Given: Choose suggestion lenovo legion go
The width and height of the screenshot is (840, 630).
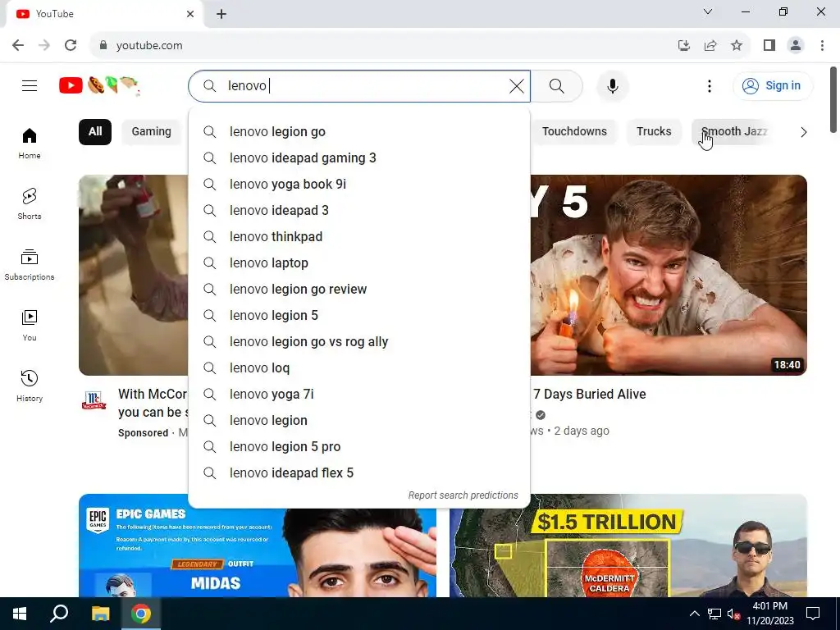Looking at the screenshot, I should click(x=359, y=132).
